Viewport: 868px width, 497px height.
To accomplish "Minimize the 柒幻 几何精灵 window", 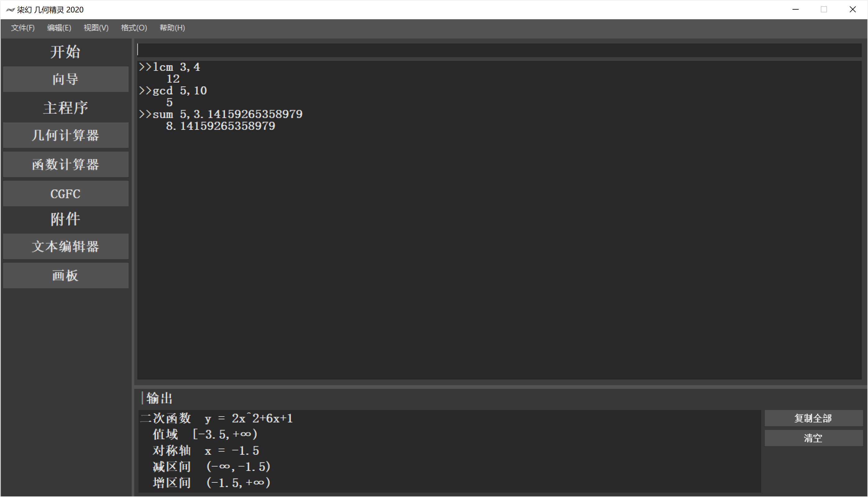I will 796,10.
